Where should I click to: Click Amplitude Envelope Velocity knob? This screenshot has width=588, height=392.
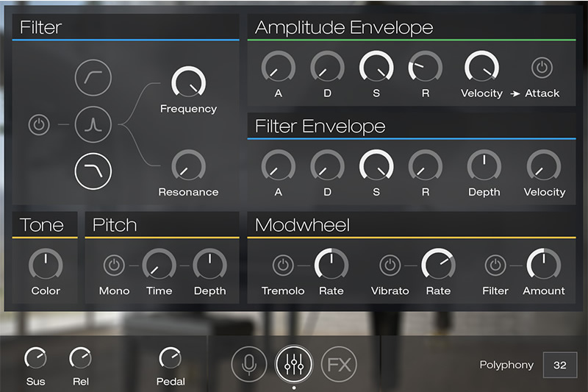click(482, 68)
